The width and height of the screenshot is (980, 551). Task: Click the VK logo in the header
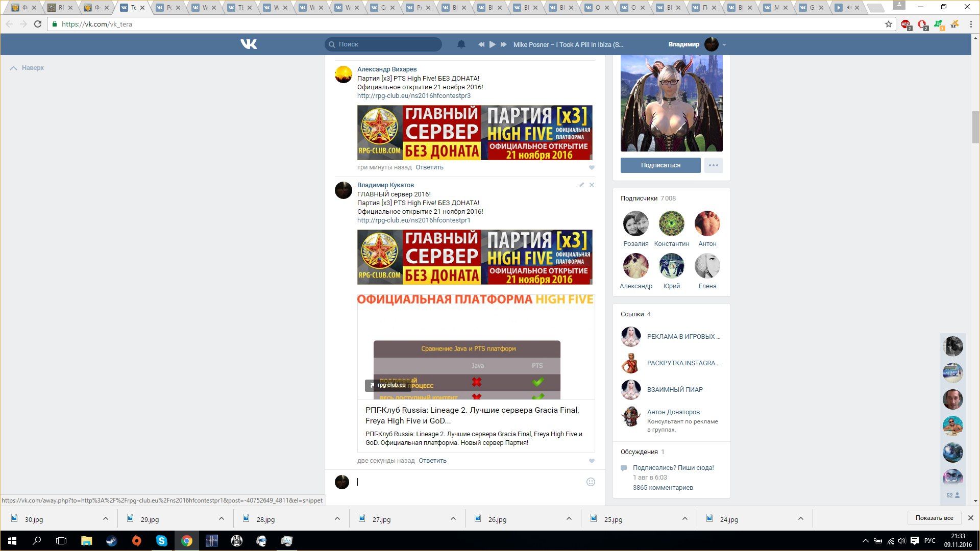249,44
